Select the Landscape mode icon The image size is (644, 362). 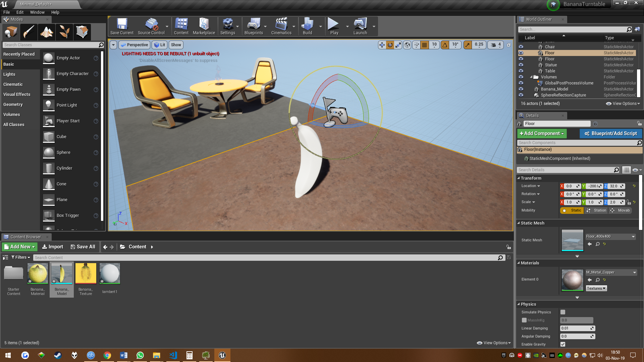pos(47,32)
